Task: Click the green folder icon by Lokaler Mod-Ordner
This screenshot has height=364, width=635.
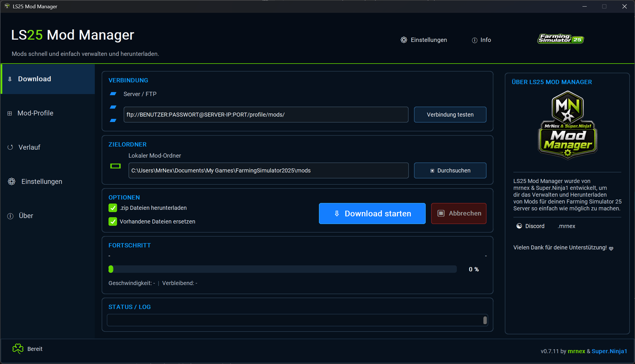Action: pyautogui.click(x=115, y=166)
